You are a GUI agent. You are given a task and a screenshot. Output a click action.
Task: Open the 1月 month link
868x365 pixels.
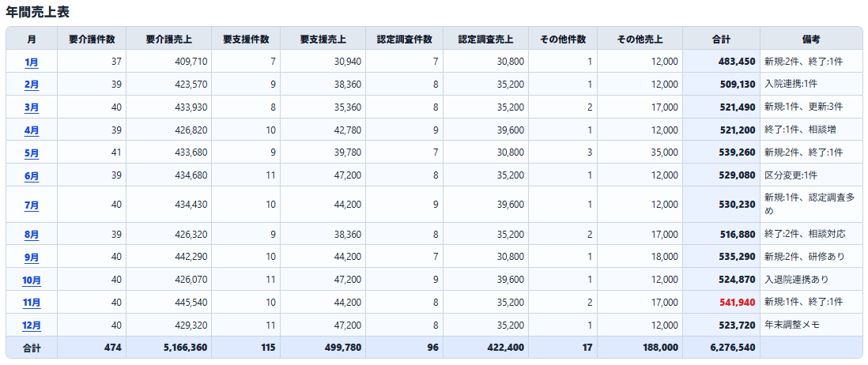pos(32,62)
